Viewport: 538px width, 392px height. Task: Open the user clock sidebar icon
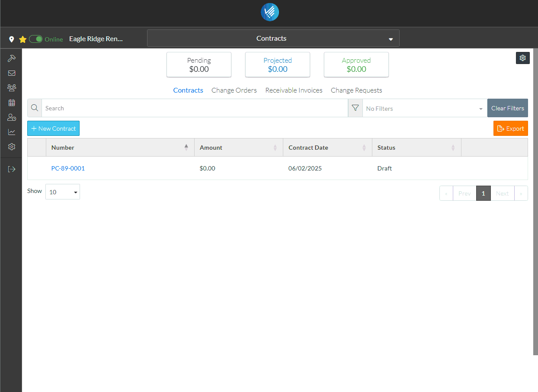[x=12, y=117]
